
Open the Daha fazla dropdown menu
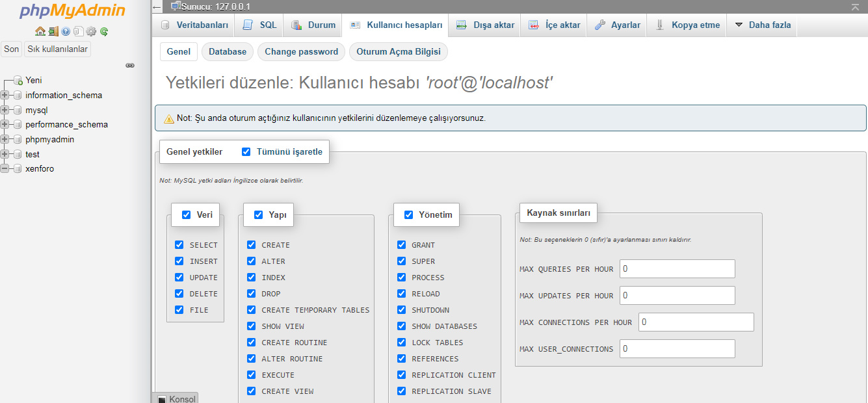763,25
